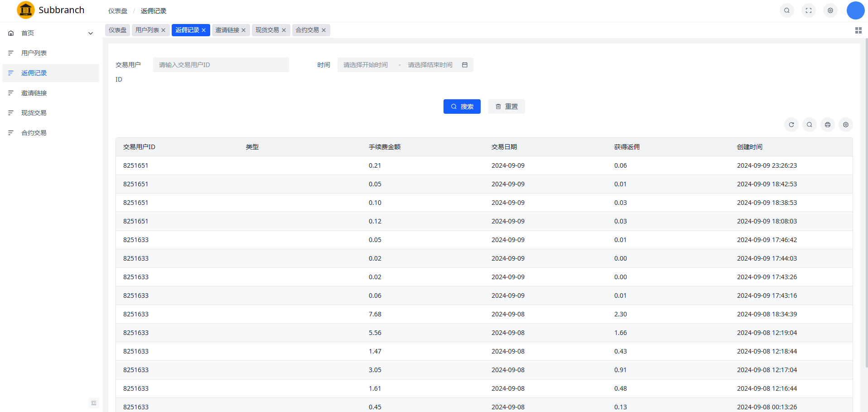Click the blue user avatar
The image size is (868, 412).
coord(855,10)
